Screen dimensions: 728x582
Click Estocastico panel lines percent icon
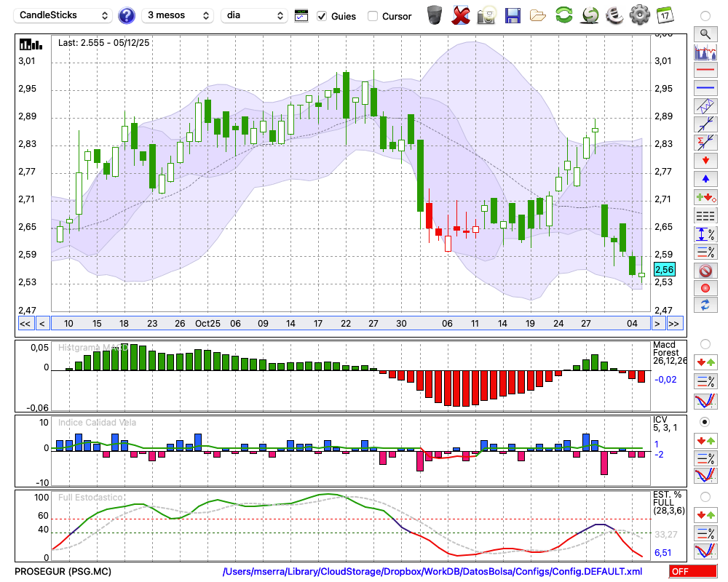coord(705,533)
